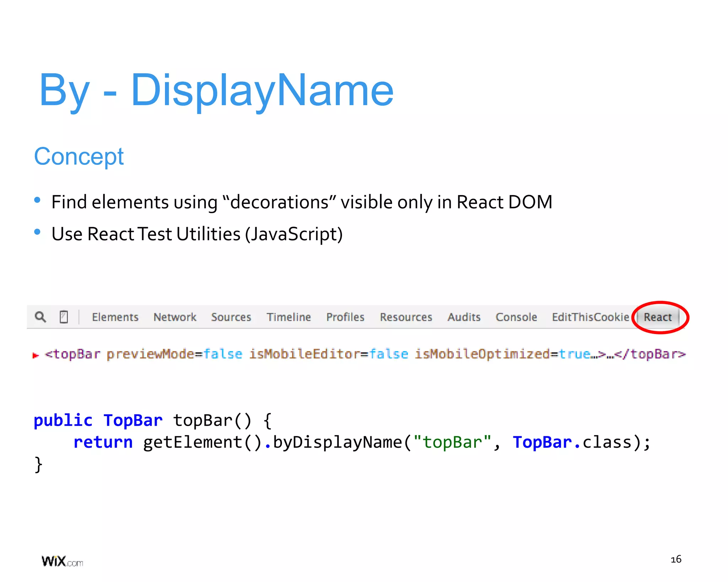The width and height of the screenshot is (728, 582).
Task: Click the previewMode=false attribute
Action: [175, 354]
